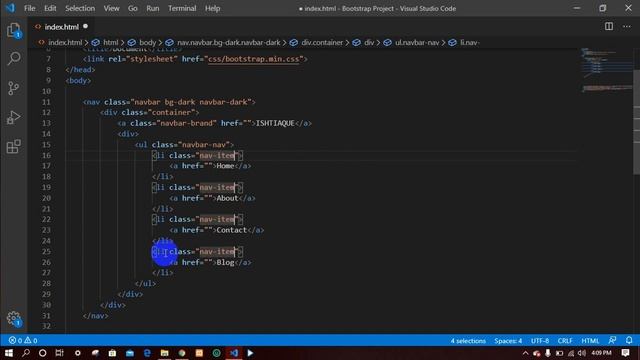Click the 4 selections status item
The height and width of the screenshot is (360, 640).
tap(468, 340)
